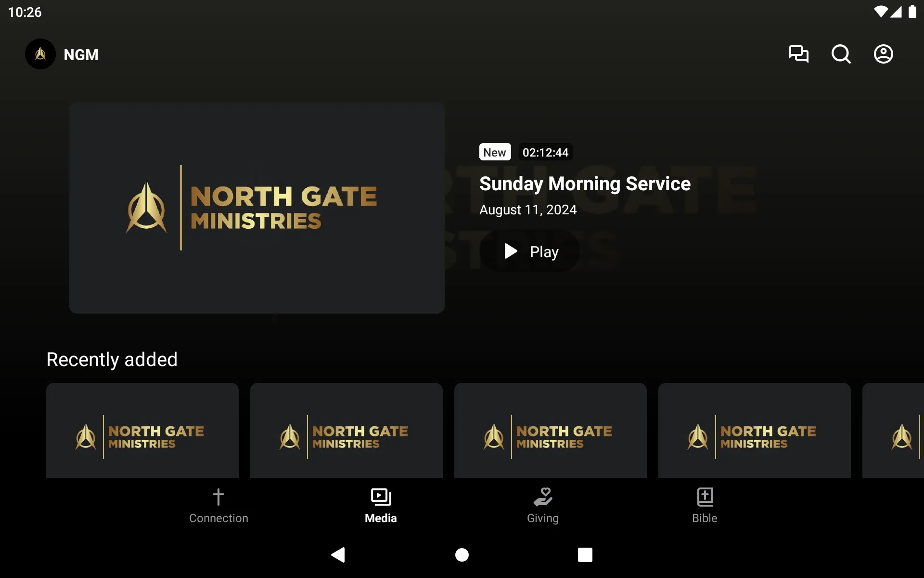Screen dimensions: 924x578
Task: Open the first Recently added thumbnail
Action: pos(142,431)
